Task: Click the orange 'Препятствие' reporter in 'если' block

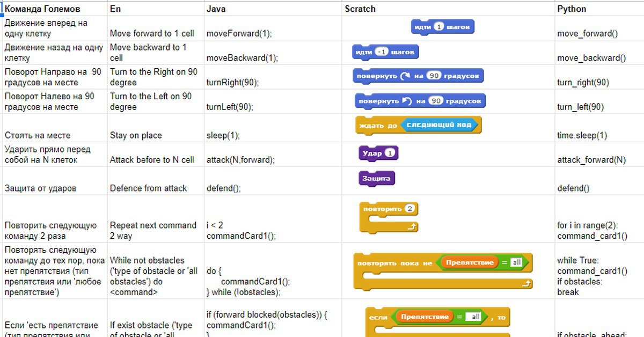Action: (x=425, y=317)
